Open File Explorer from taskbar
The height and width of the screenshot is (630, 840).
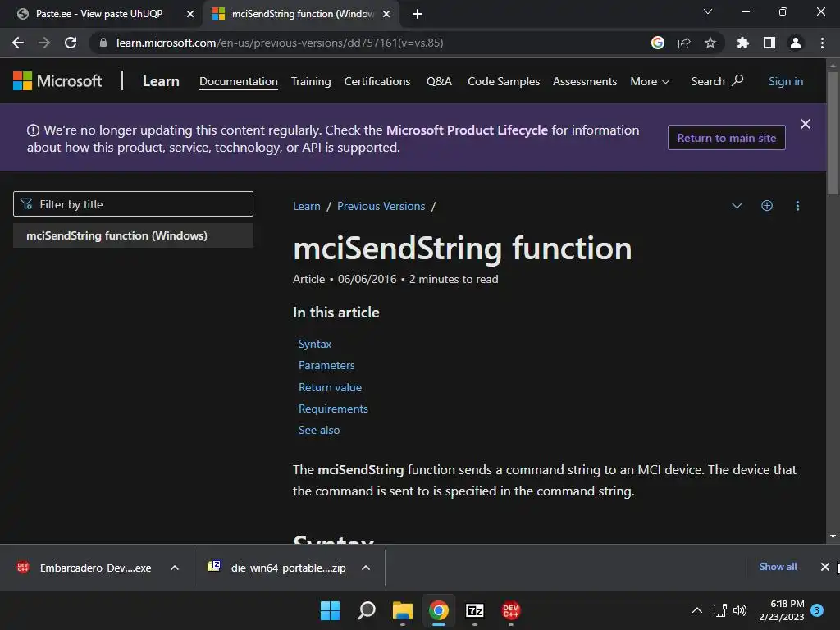(x=402, y=610)
